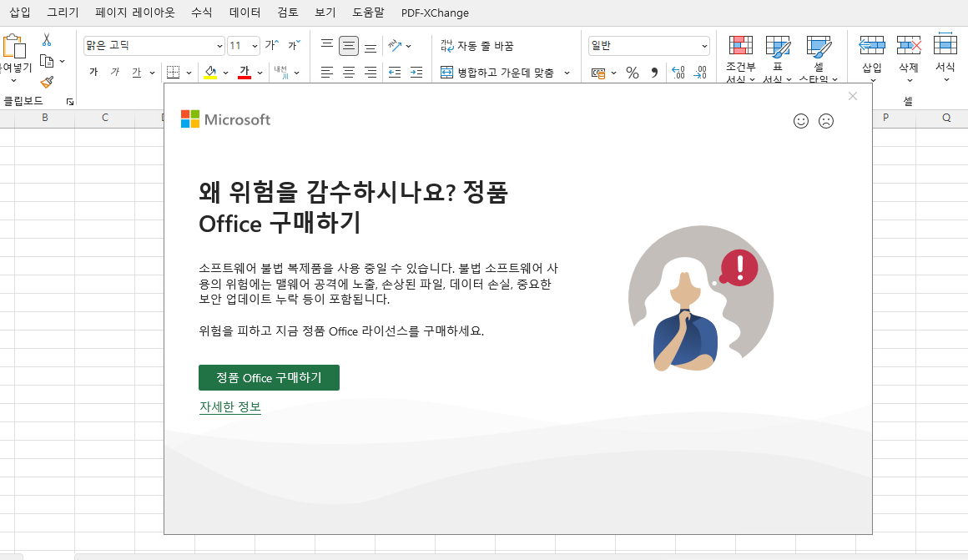The height and width of the screenshot is (560, 968).
Task: Open Cell Styles (셀 스타일)
Action: [819, 58]
